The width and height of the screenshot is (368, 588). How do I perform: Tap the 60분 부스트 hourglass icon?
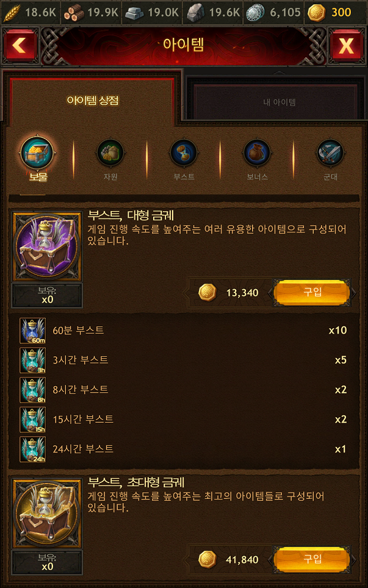click(x=32, y=331)
